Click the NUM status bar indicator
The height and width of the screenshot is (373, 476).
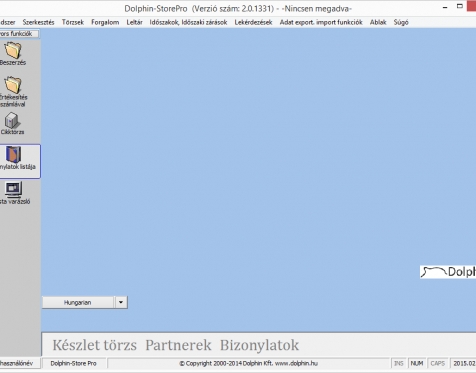click(x=417, y=363)
